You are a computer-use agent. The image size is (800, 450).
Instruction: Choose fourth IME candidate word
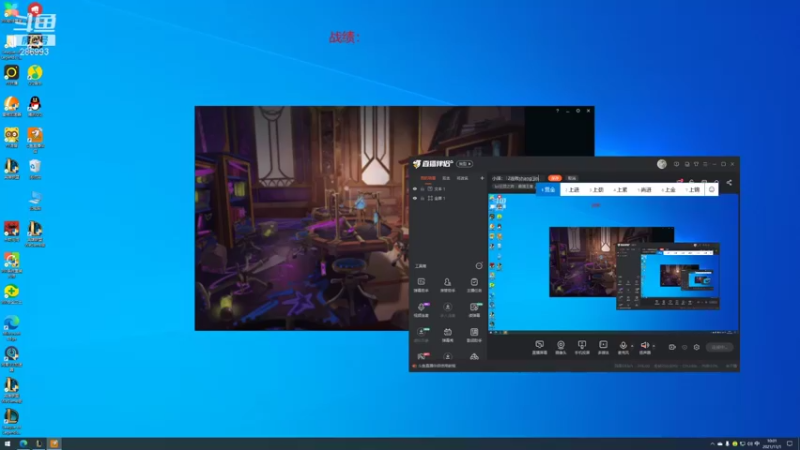click(621, 189)
